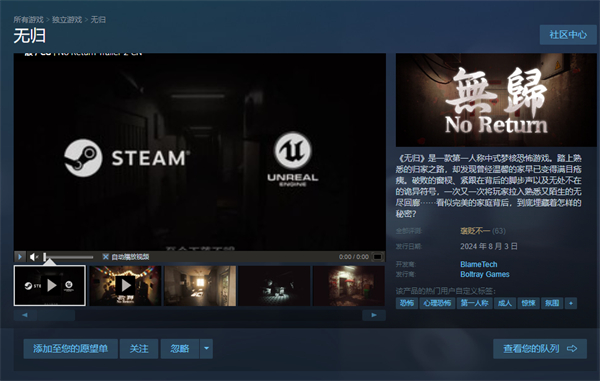Screen dimensions: 600x381
Task: Select the 恐怖 tag
Action: click(x=407, y=303)
